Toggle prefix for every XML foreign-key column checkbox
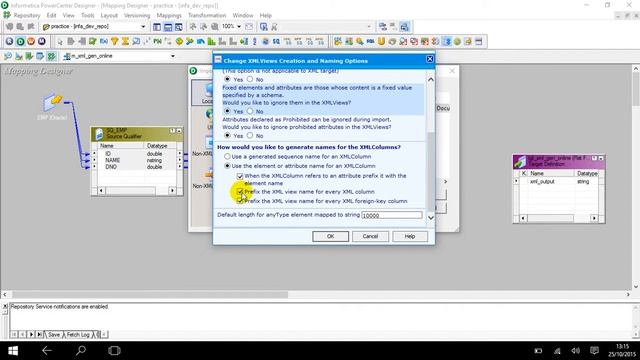The image size is (640, 360). pos(240,201)
